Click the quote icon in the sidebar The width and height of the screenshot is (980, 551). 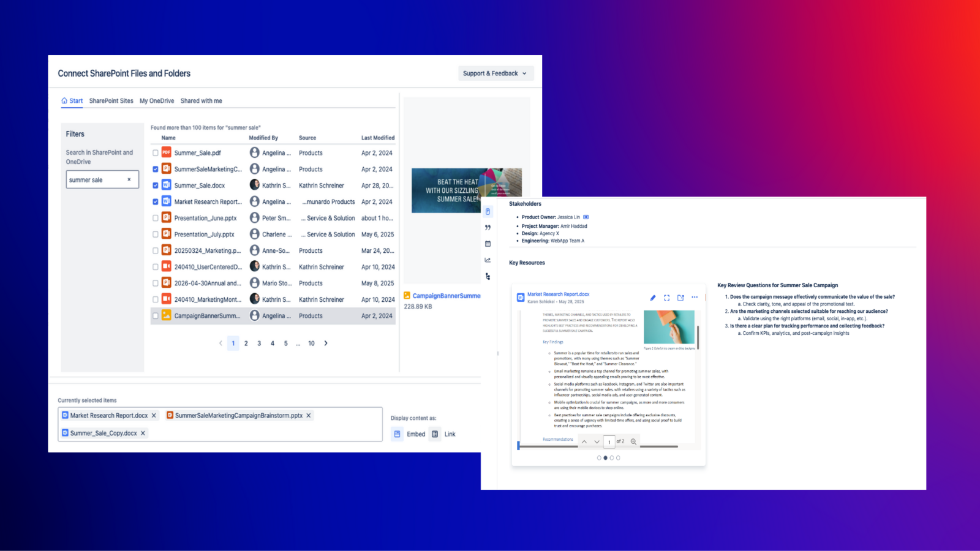(x=488, y=228)
